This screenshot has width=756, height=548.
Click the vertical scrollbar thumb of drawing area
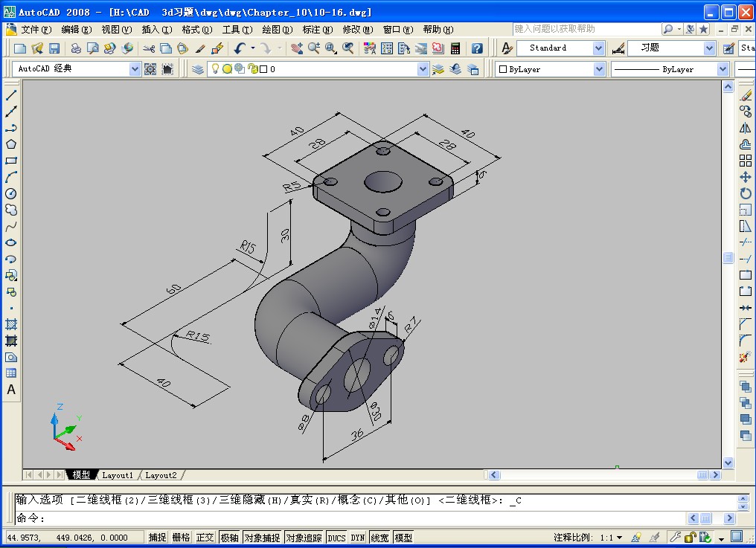(728, 257)
